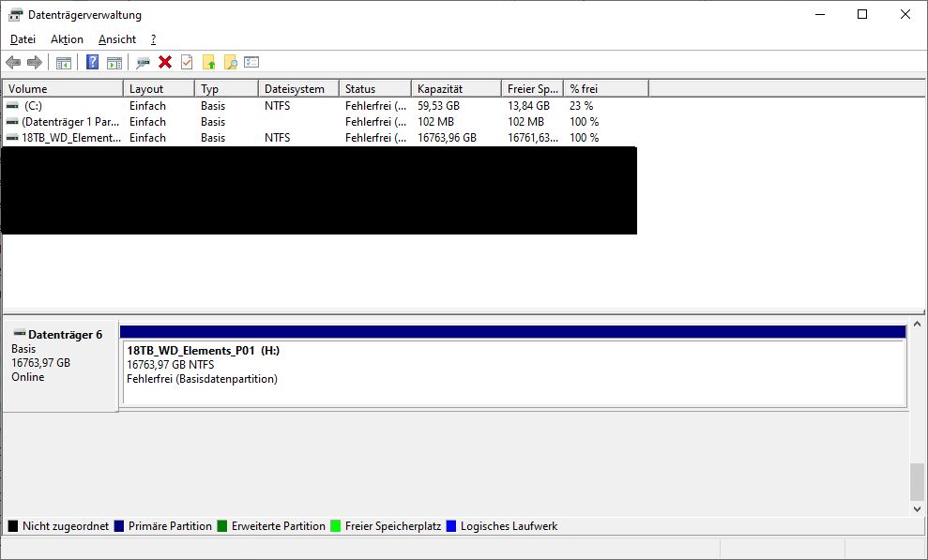928x560 pixels.
Task: Open the Ansicht menu
Action: (x=117, y=39)
